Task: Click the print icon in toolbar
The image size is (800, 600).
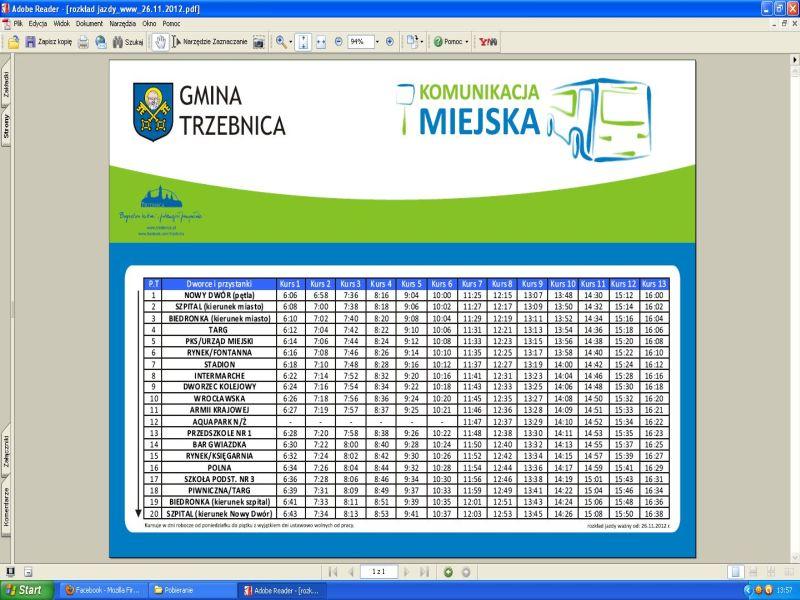Action: (83, 42)
